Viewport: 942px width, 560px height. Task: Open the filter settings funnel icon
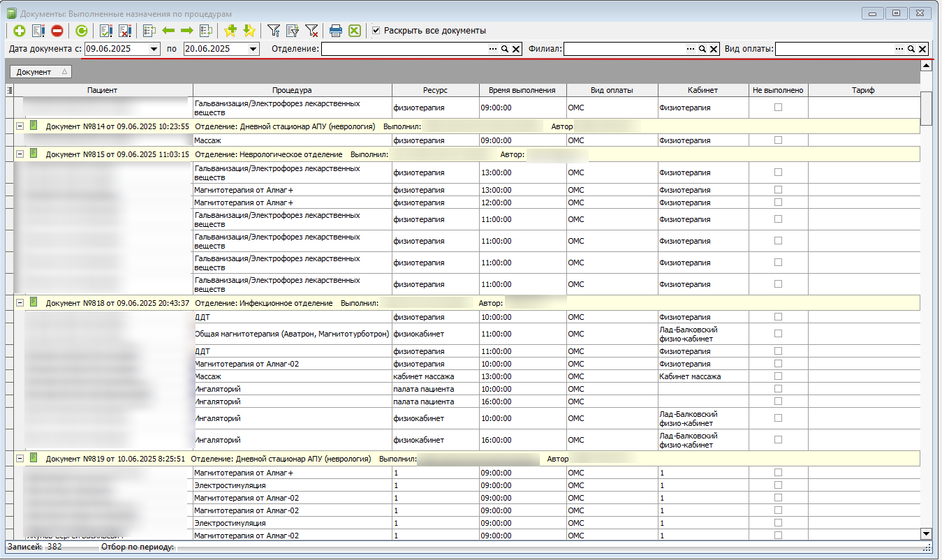click(274, 31)
